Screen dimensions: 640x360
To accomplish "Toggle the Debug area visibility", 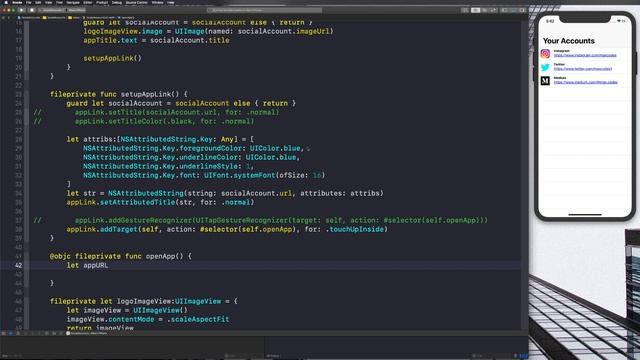I will click(513, 10).
